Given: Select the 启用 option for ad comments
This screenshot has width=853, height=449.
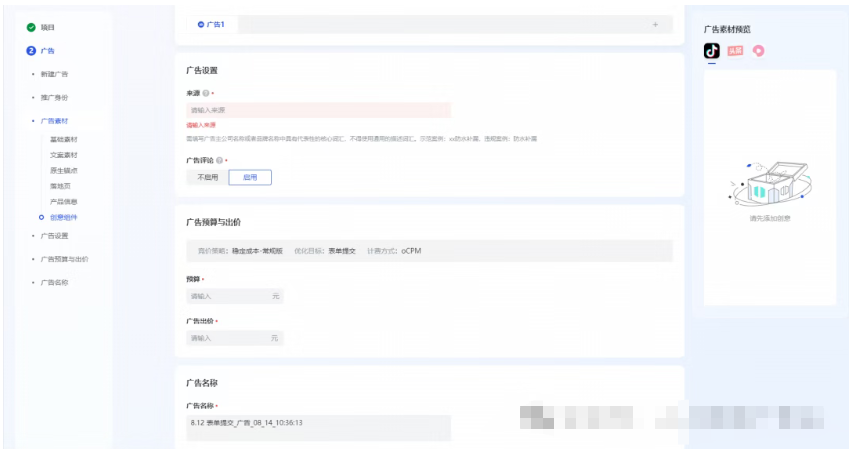Looking at the screenshot, I should coord(250,177).
